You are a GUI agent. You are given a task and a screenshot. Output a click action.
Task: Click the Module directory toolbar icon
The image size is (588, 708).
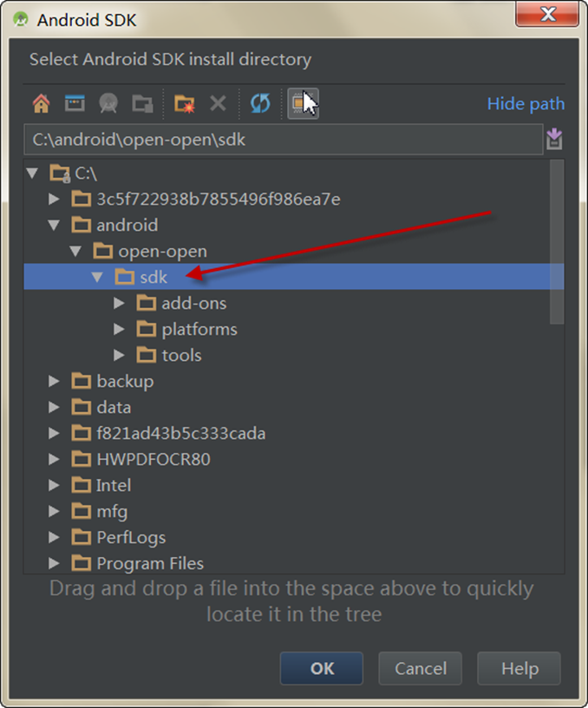tap(142, 104)
